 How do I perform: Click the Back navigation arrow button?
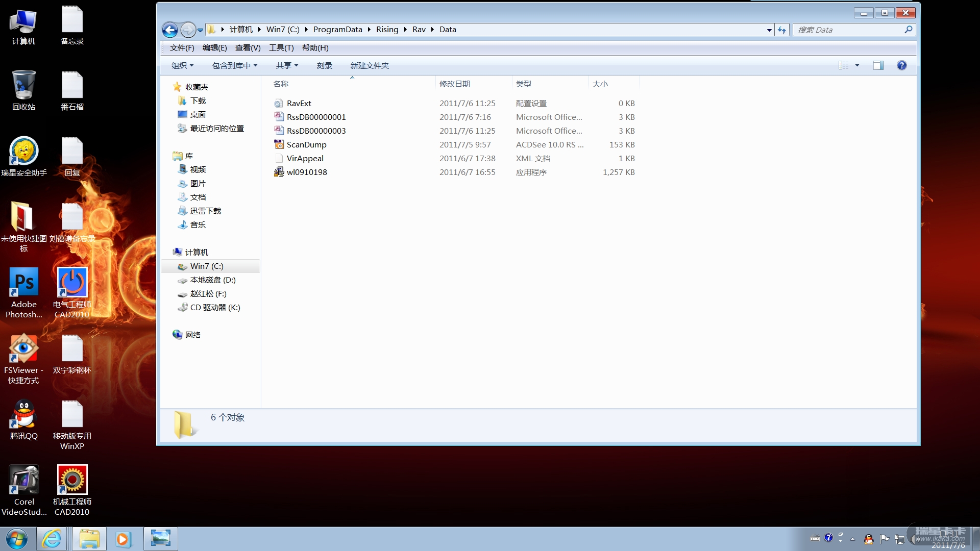(170, 30)
